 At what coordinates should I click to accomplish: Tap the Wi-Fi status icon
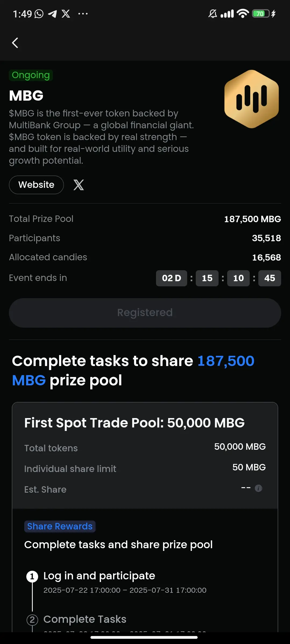click(x=243, y=14)
